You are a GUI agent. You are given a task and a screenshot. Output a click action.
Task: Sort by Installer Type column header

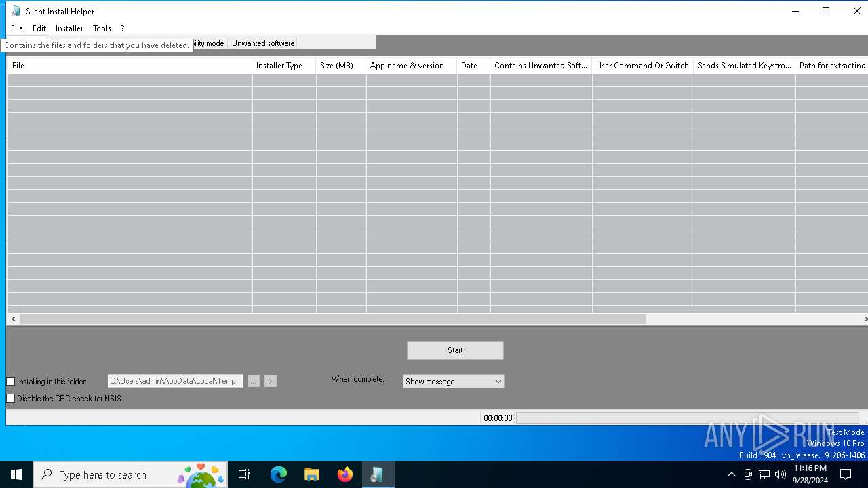[284, 66]
